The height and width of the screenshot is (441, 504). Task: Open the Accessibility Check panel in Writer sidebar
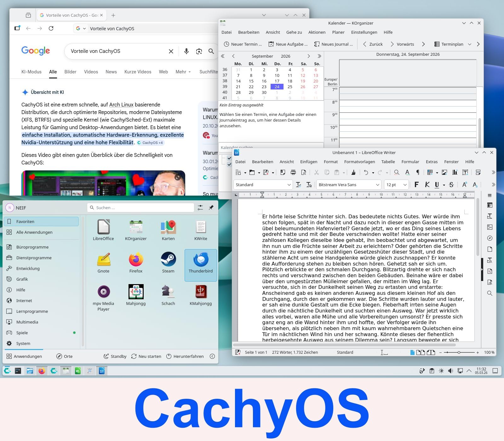pyautogui.click(x=490, y=282)
